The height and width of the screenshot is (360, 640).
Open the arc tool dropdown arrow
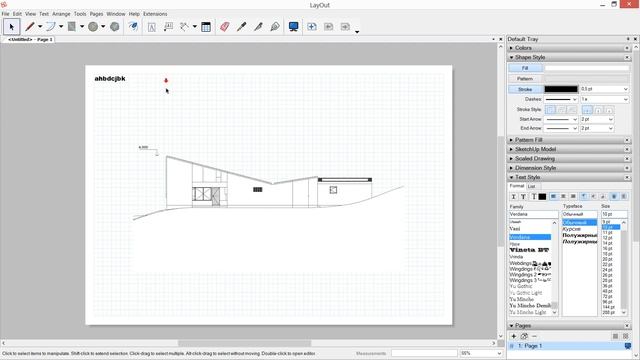tap(61, 27)
